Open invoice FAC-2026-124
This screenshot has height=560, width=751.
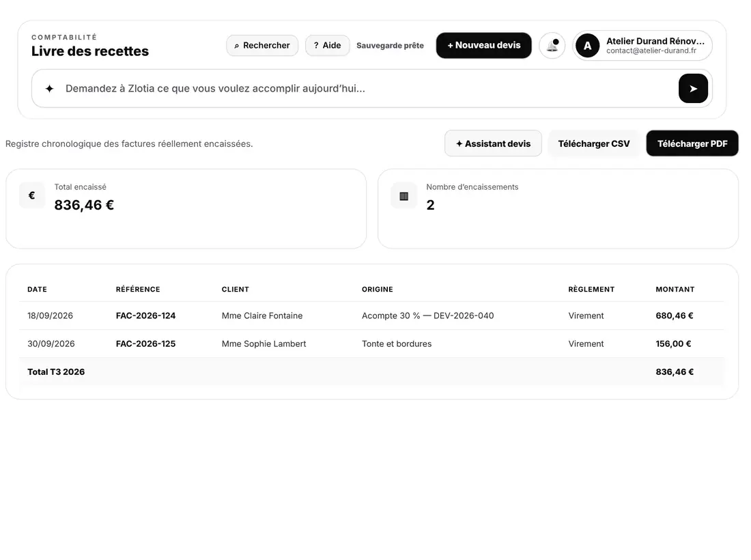click(145, 316)
